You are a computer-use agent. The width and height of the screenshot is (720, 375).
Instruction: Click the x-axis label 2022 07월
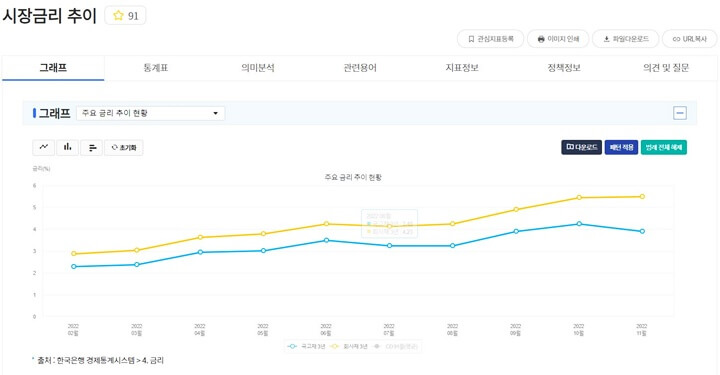(389, 330)
